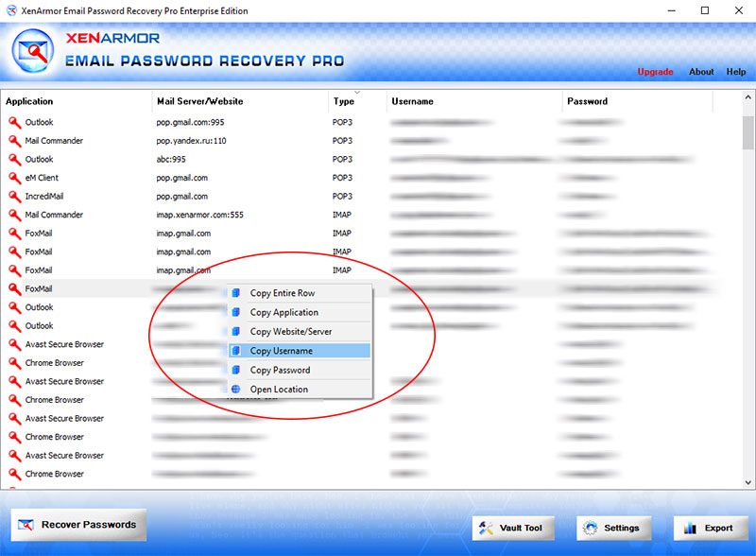Click the key icon of the highlighted FoxMail row
The height and width of the screenshot is (556, 756).
15,289
